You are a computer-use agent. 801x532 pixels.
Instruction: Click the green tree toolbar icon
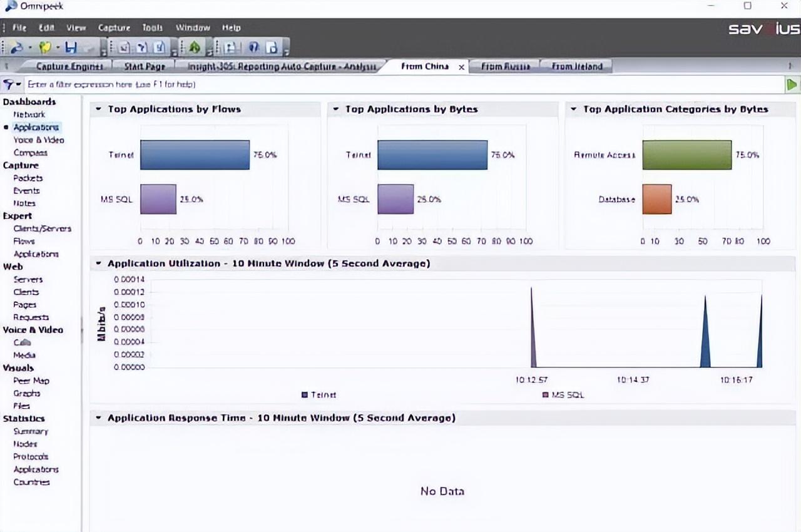194,48
